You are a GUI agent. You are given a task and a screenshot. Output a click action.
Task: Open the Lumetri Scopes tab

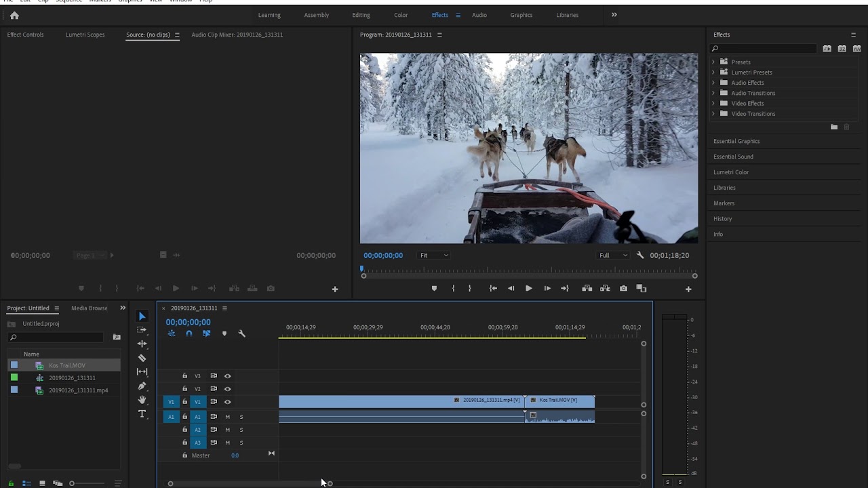pos(85,35)
